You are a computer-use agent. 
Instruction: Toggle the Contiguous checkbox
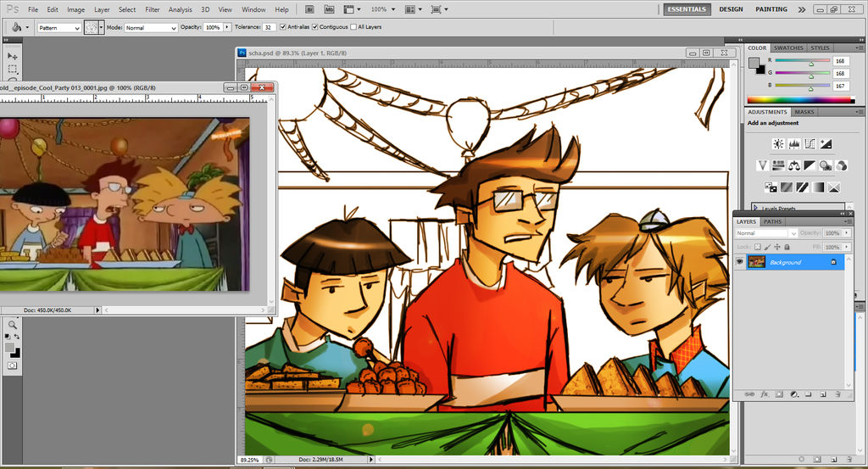[315, 26]
